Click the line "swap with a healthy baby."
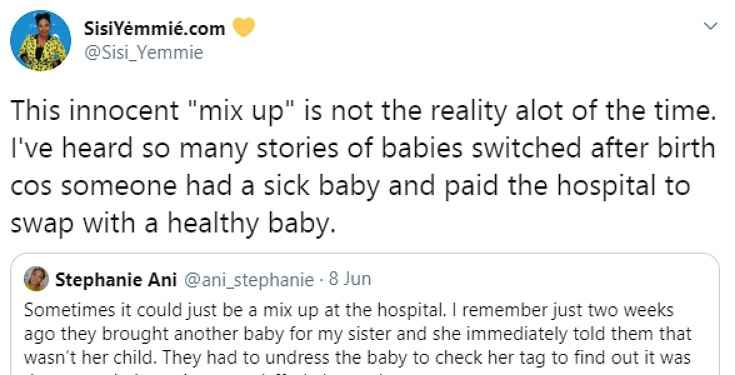 173,224
